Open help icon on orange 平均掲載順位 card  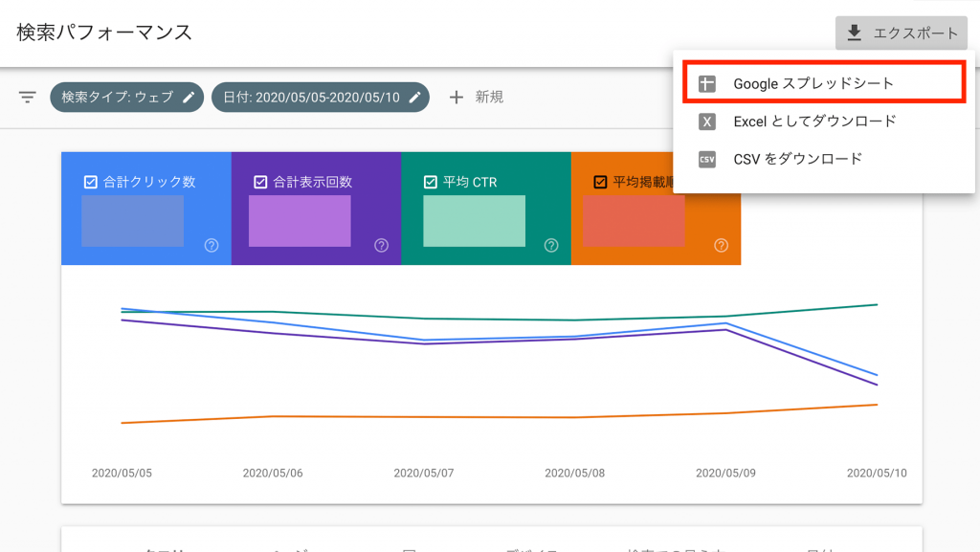[x=721, y=246]
